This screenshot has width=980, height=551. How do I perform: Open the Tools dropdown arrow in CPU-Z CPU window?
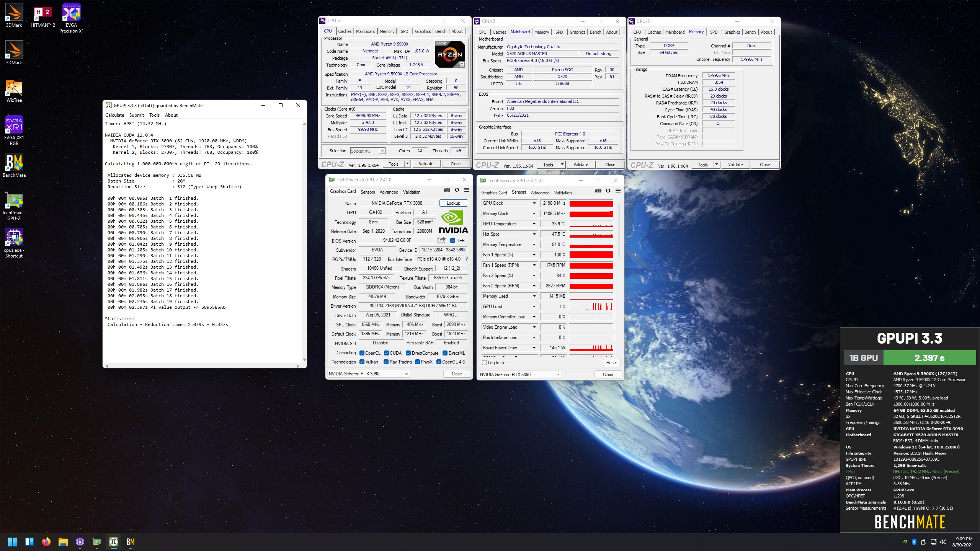pos(407,164)
